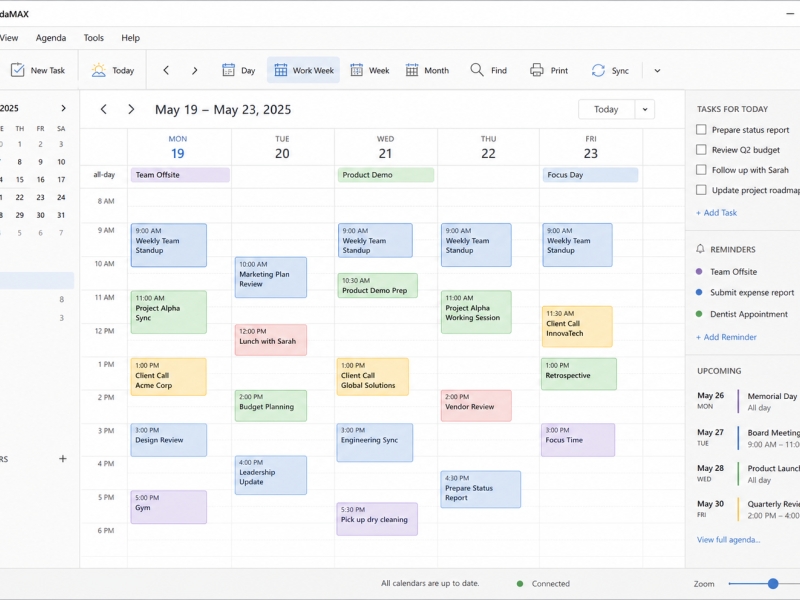Click the blue dot beside Submit expense report
The image size is (800, 600).
coord(699,292)
